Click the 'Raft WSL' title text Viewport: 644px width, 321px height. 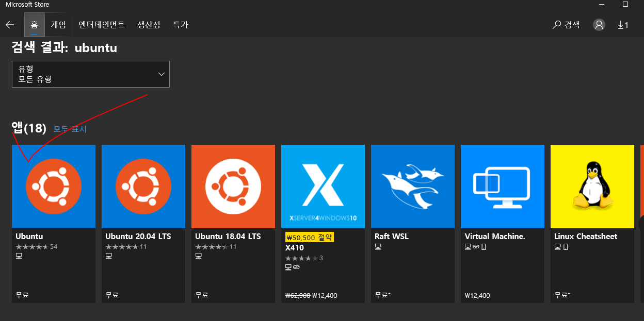pos(392,236)
